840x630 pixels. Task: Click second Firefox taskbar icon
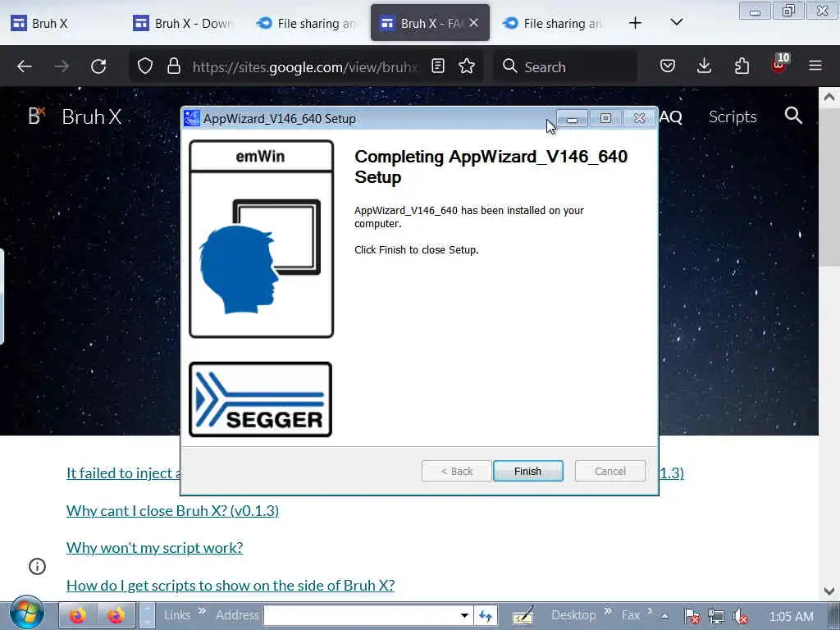116,615
